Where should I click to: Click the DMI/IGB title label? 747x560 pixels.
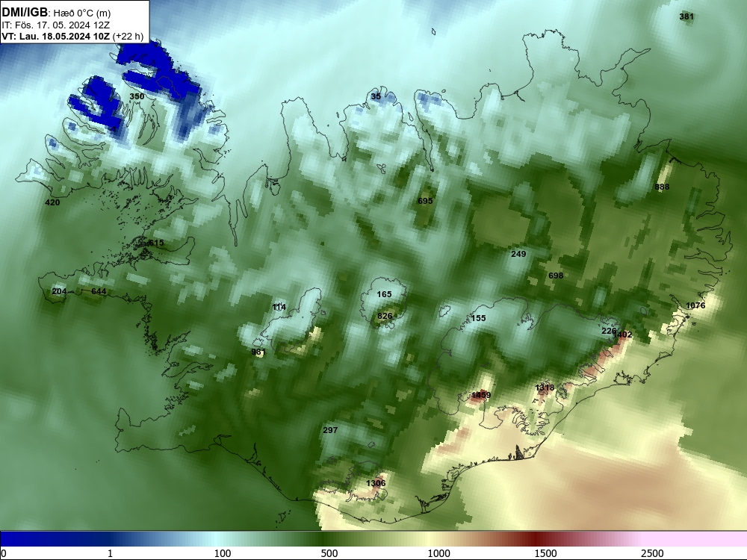[x=25, y=13]
